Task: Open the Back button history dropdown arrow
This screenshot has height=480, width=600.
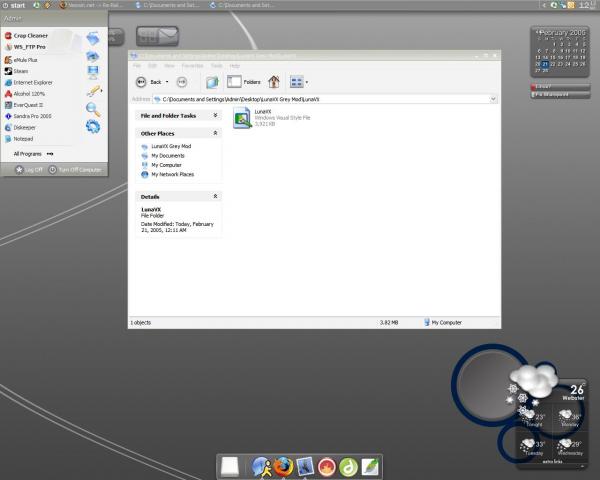Action: pos(167,82)
